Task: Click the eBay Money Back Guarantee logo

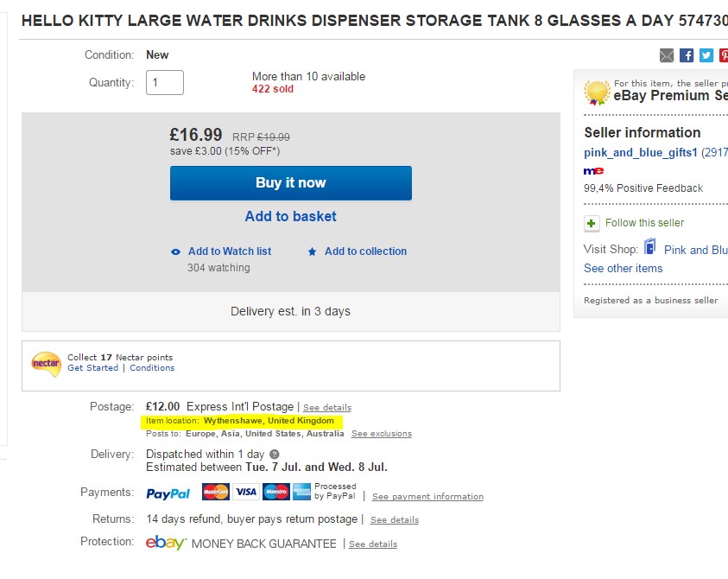Action: 165,543
